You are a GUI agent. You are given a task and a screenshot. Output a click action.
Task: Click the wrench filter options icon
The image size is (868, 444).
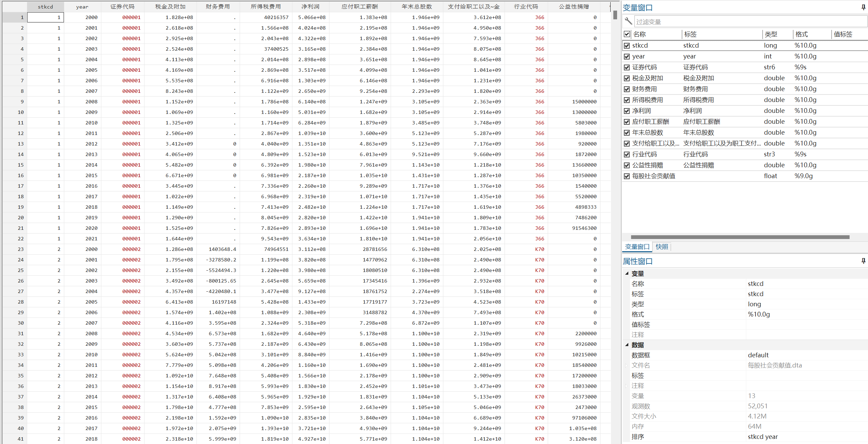click(628, 21)
